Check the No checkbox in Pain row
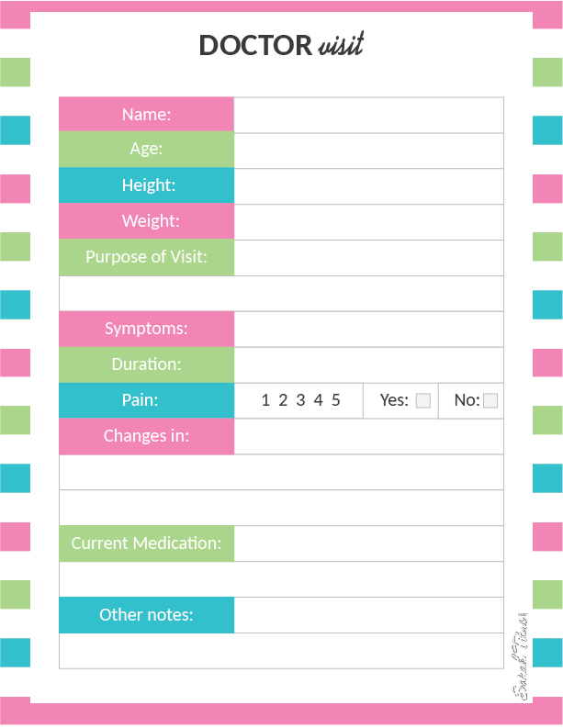This screenshot has width=563, height=728. [490, 400]
